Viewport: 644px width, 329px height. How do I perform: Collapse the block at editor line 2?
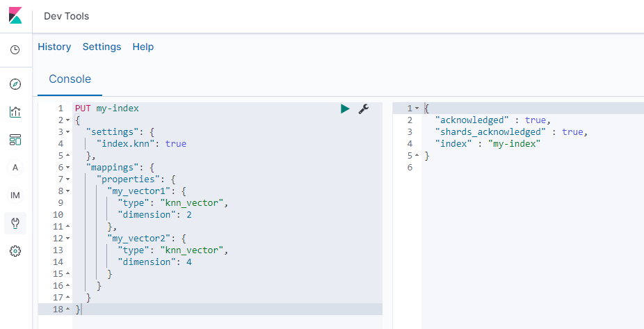coord(68,120)
